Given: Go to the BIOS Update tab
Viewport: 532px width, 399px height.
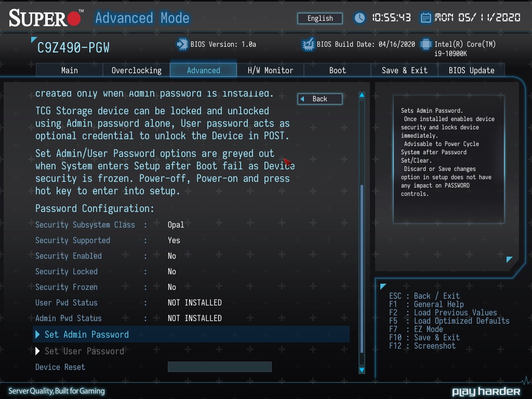Looking at the screenshot, I should pyautogui.click(x=471, y=70).
